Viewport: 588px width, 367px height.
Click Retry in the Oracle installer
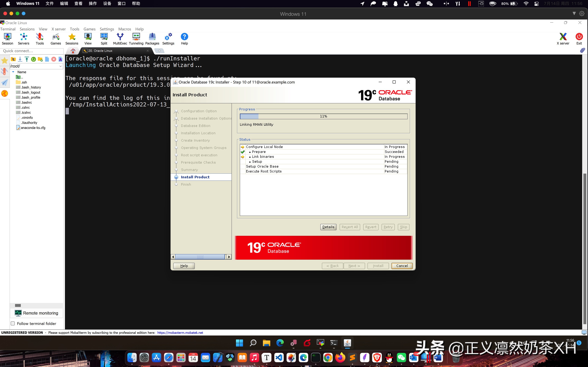388,227
